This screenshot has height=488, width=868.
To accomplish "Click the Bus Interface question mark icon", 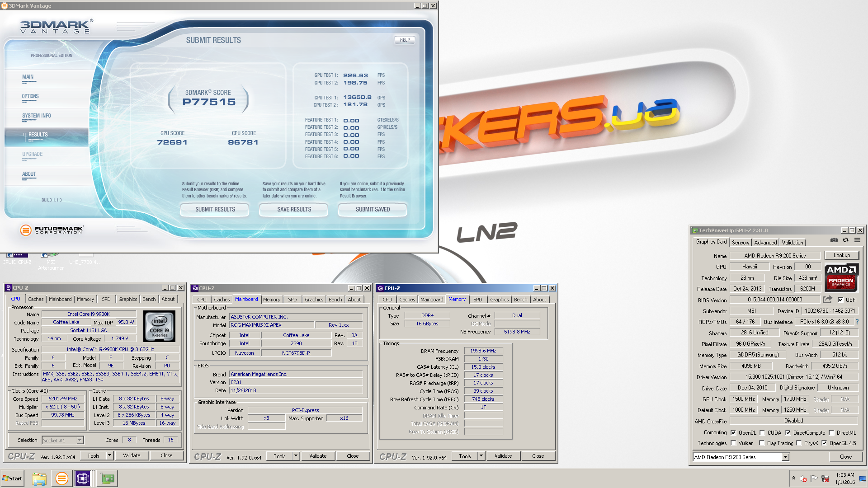I will [857, 322].
